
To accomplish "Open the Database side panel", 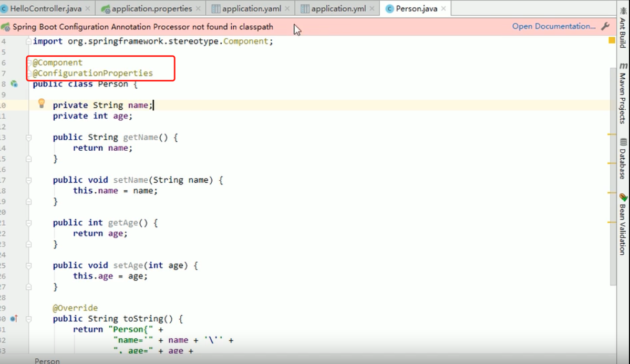I will click(x=623, y=159).
